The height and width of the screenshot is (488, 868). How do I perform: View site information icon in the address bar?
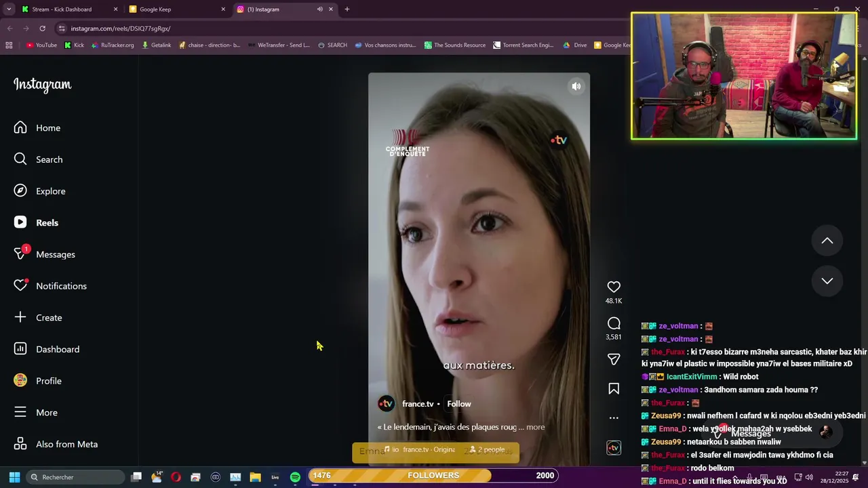pyautogui.click(x=62, y=28)
